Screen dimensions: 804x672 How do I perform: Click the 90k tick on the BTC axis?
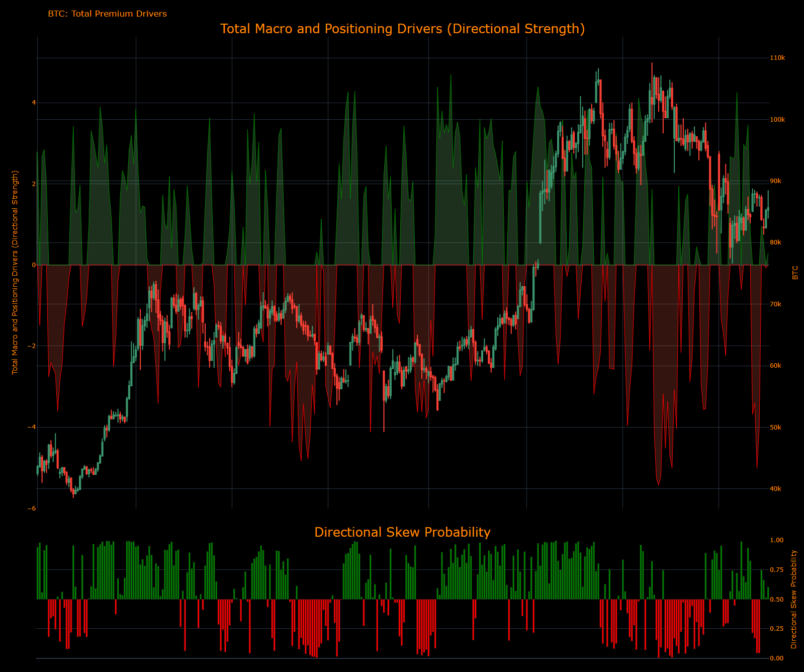pos(776,181)
